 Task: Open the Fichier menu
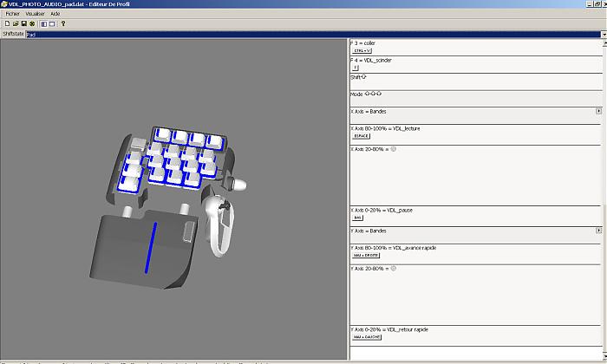click(12, 15)
